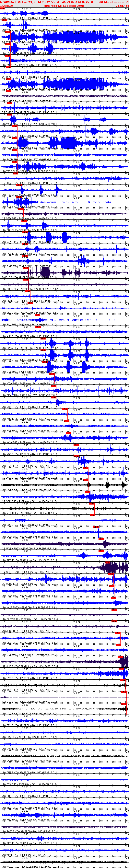Select the UW.JEDS BHZ station label

(x=30, y=631)
